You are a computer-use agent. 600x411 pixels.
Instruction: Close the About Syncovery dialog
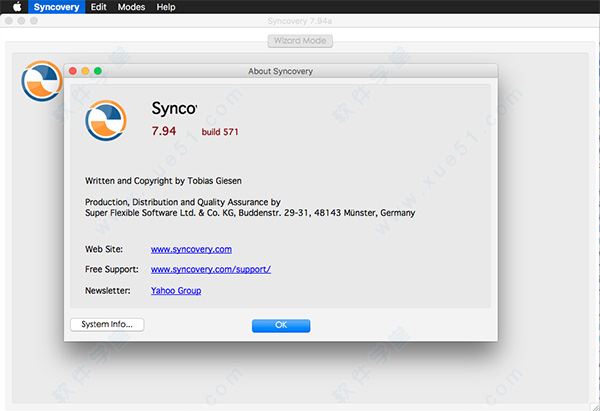(73, 71)
